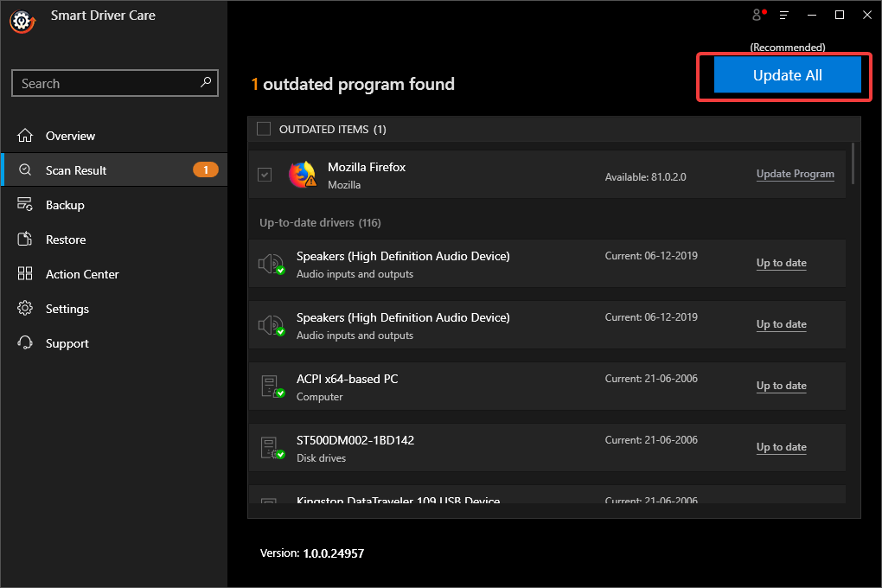Click the orange notification badge on Scan Result
Image resolution: width=882 pixels, height=588 pixels.
click(x=205, y=169)
